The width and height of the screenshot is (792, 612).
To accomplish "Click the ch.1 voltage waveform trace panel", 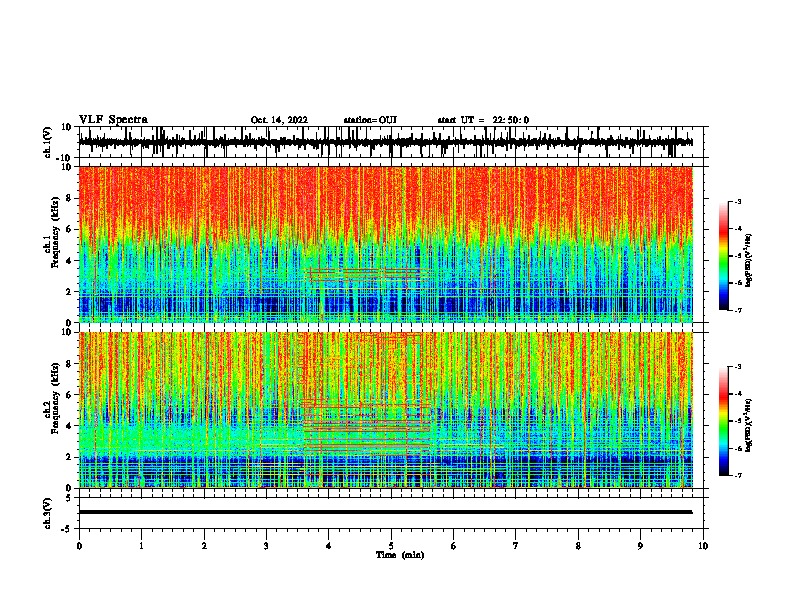I will pyautogui.click(x=390, y=142).
